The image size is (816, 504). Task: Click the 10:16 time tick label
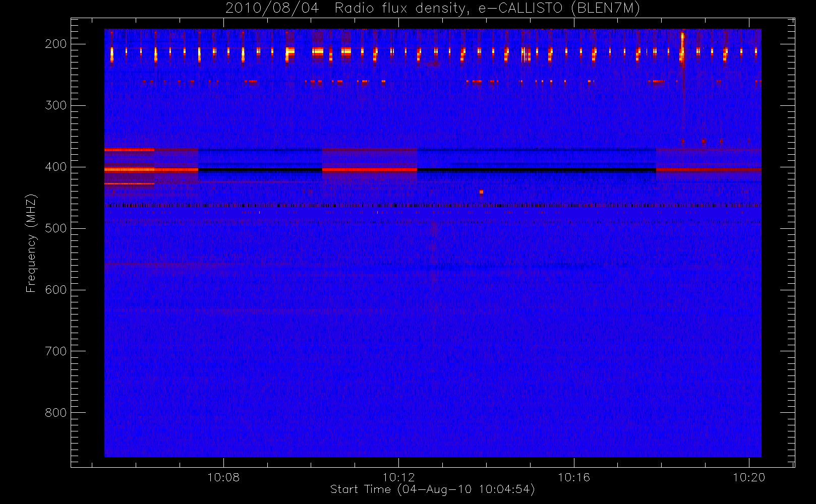(574, 477)
